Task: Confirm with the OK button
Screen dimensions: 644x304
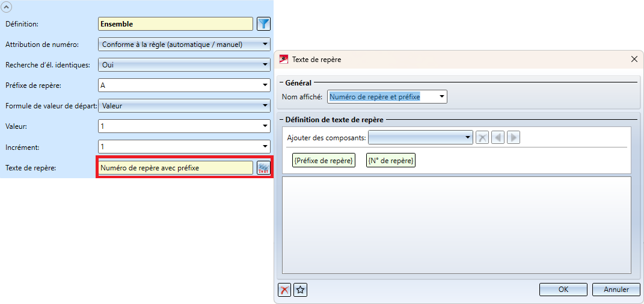Action: click(563, 289)
